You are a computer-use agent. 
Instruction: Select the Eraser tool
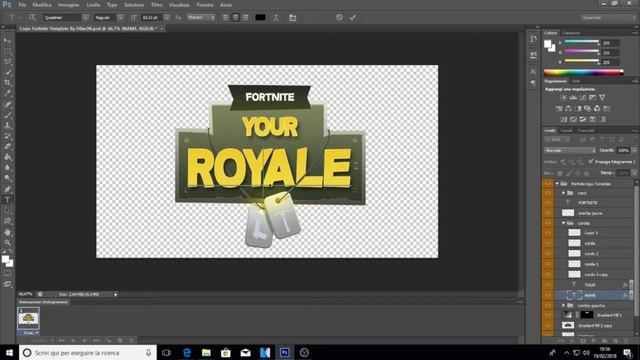click(7, 147)
